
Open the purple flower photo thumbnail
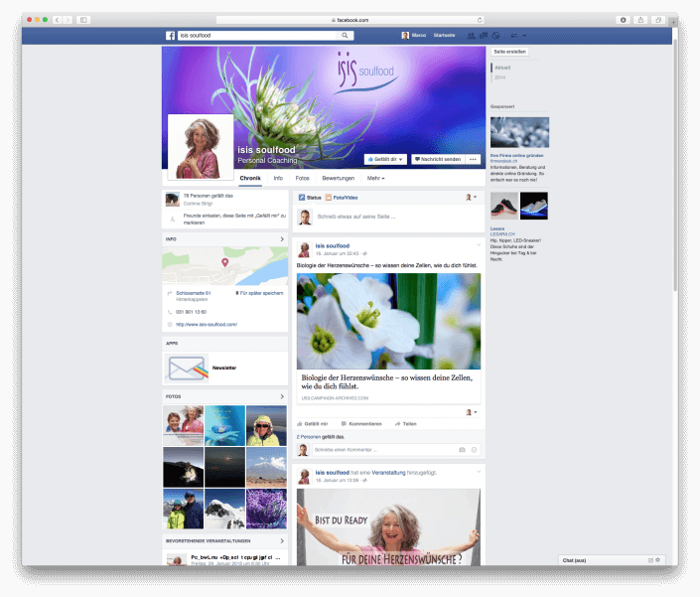(266, 509)
